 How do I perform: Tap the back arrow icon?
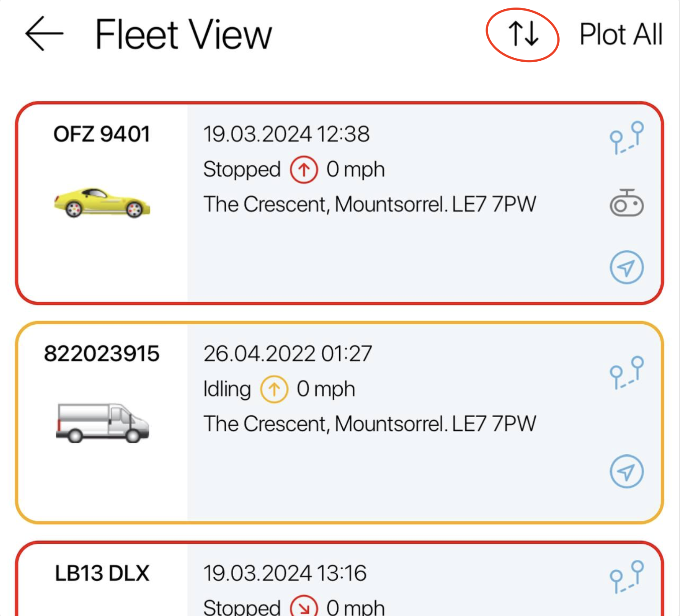tap(44, 34)
